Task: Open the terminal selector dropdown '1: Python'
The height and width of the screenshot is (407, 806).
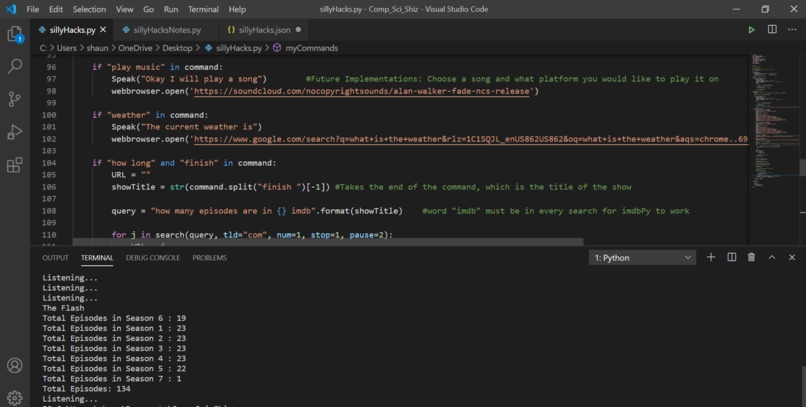Action: [x=643, y=257]
